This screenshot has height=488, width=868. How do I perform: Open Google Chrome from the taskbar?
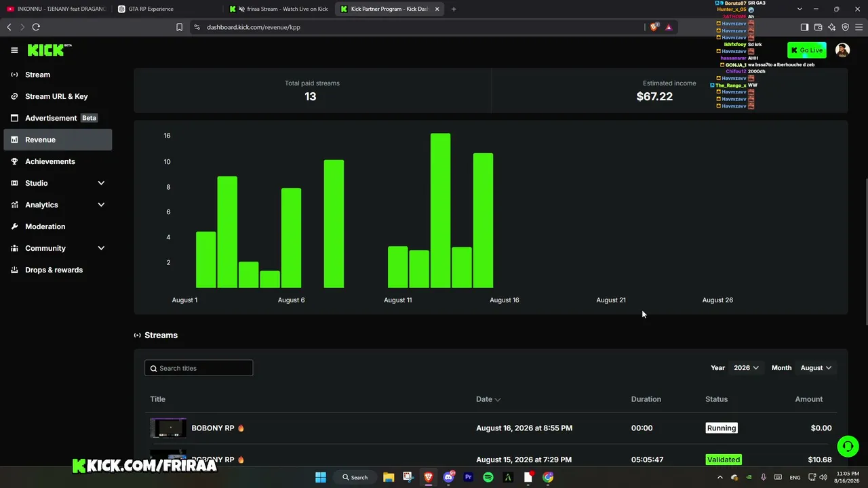548,477
